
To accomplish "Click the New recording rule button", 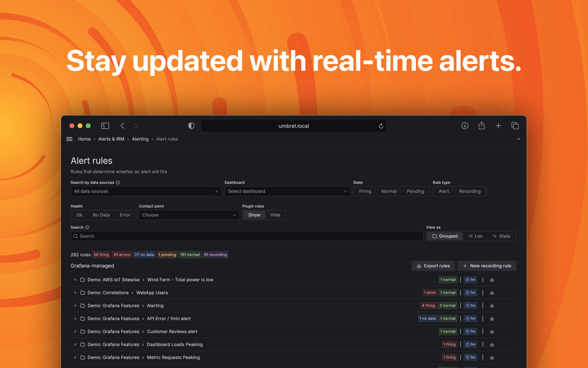I will (487, 266).
